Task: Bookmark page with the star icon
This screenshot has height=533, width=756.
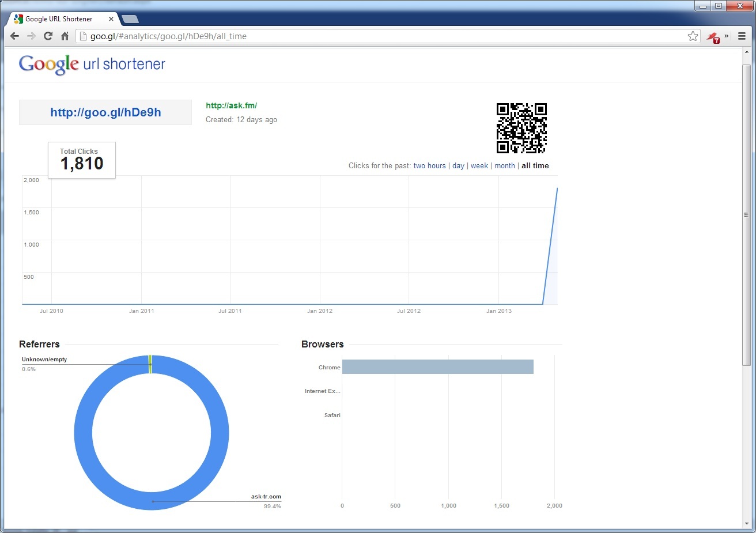Action: coord(693,36)
